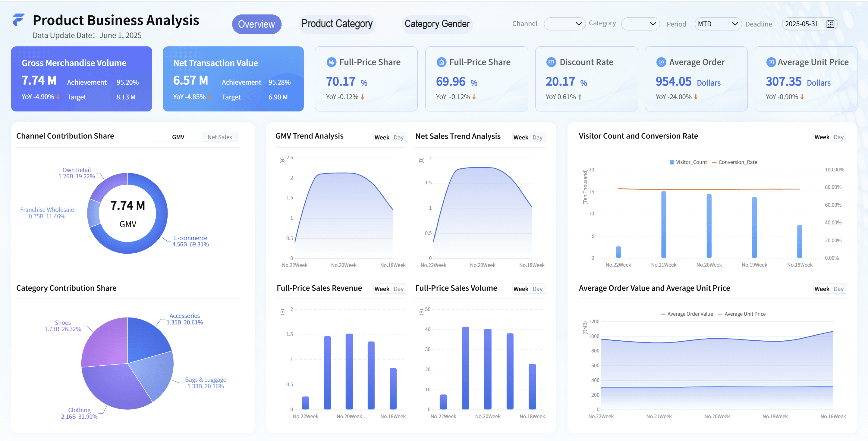Screen dimensions: 868x441
Task: Click the Net Transaction Value card
Action: pyautogui.click(x=233, y=79)
